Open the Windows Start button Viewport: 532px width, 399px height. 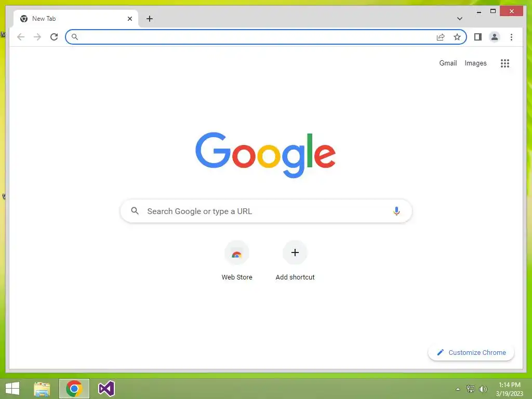[x=12, y=389]
